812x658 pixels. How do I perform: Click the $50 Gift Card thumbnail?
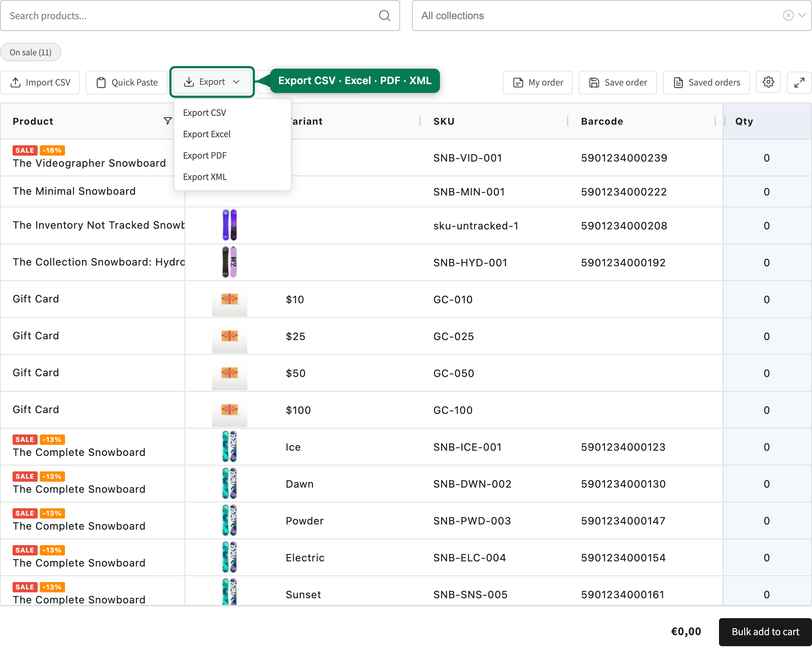230,373
